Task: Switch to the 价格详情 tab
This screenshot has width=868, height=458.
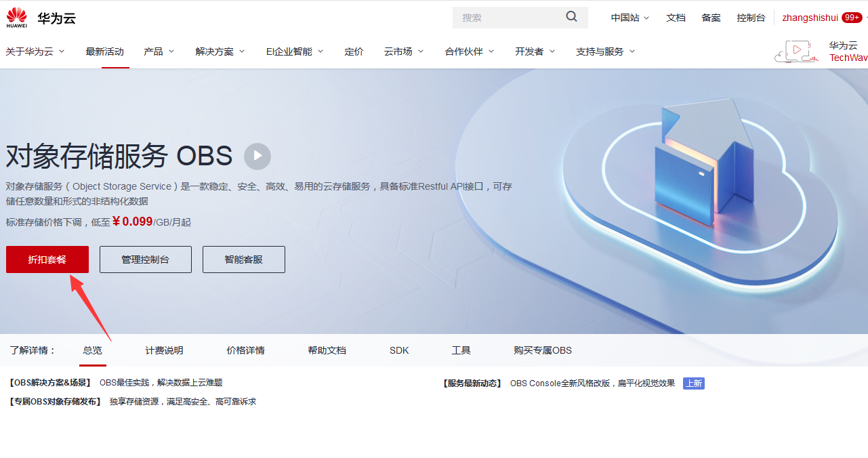Action: (245, 350)
